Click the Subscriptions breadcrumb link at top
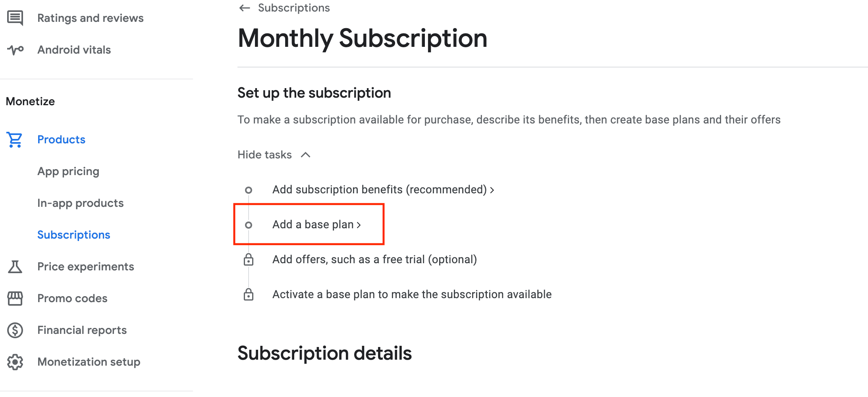868x397 pixels. [x=294, y=8]
